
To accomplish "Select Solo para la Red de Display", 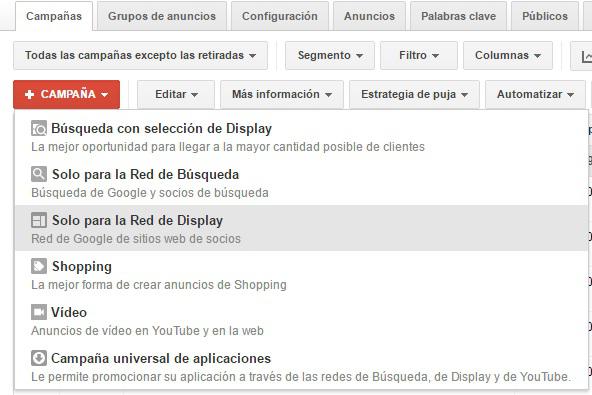I will (x=301, y=228).
